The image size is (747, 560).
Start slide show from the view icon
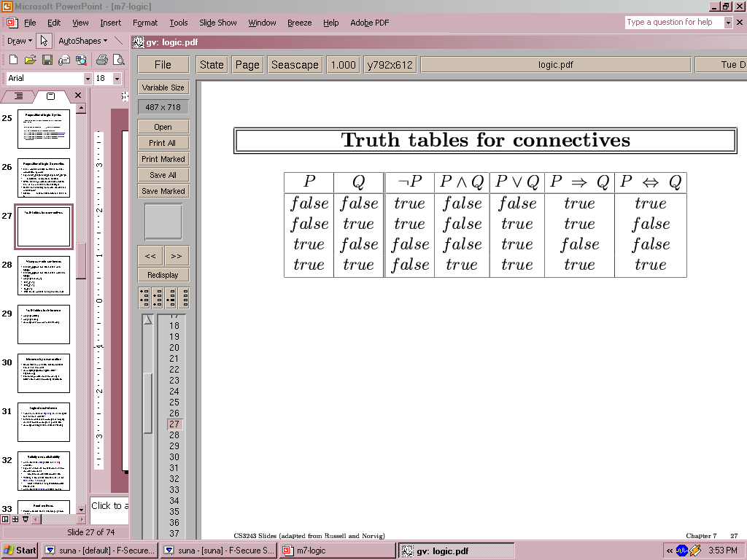coord(26,519)
